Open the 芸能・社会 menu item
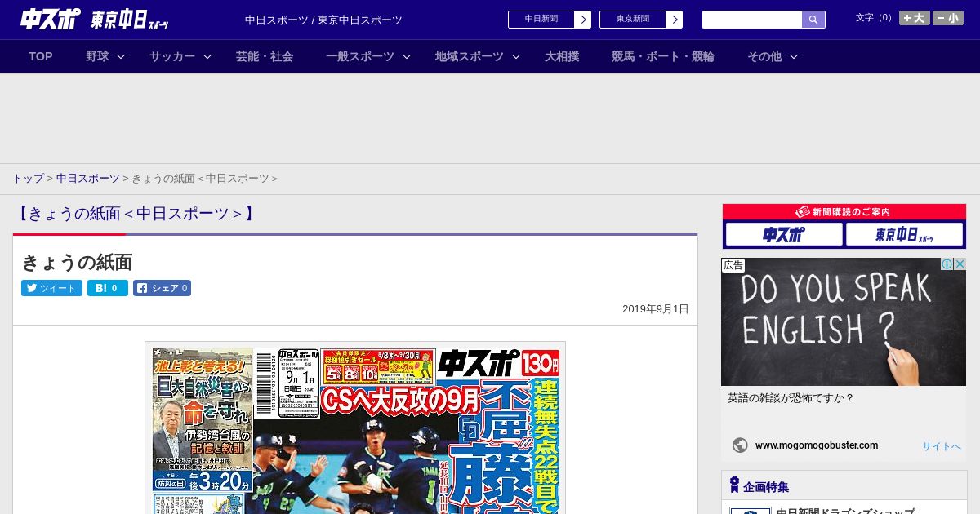 pos(265,56)
